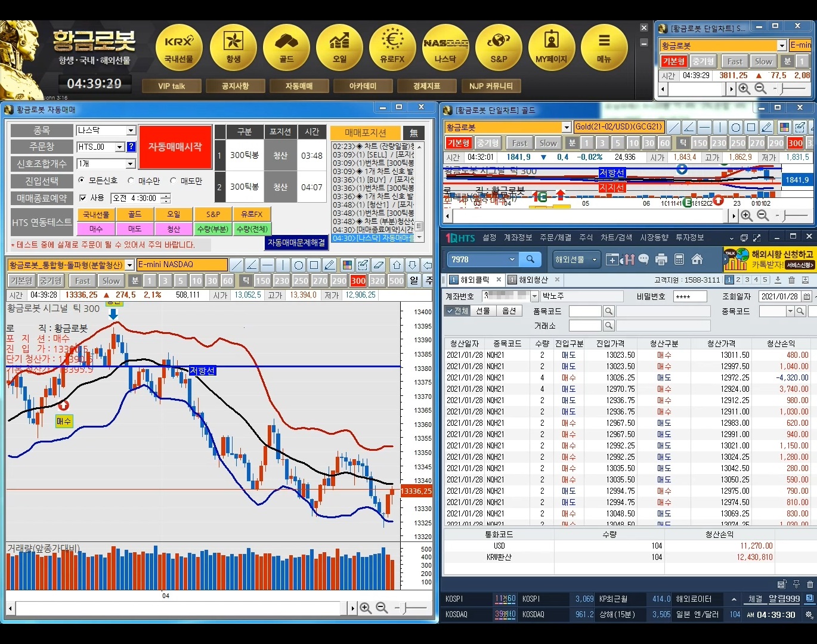
Task: Open 항셍 coin icon in top bar
Action: (x=233, y=48)
